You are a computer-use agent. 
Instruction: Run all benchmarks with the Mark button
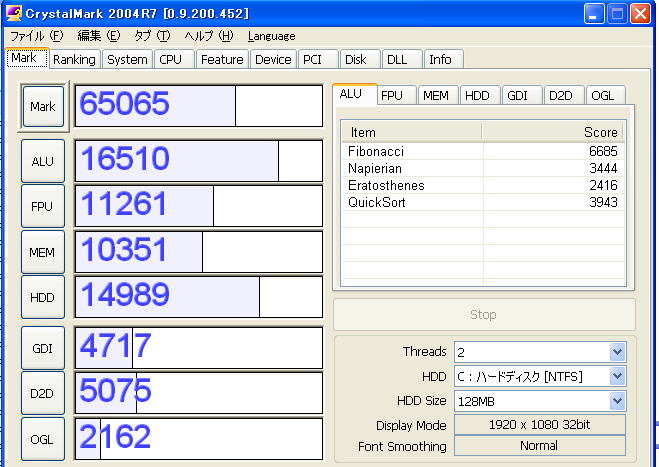pos(43,106)
